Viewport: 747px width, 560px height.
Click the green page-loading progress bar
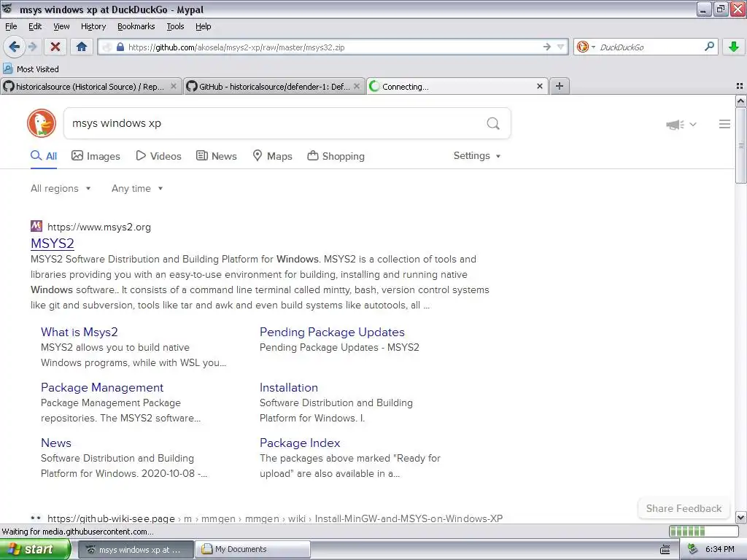(703, 532)
